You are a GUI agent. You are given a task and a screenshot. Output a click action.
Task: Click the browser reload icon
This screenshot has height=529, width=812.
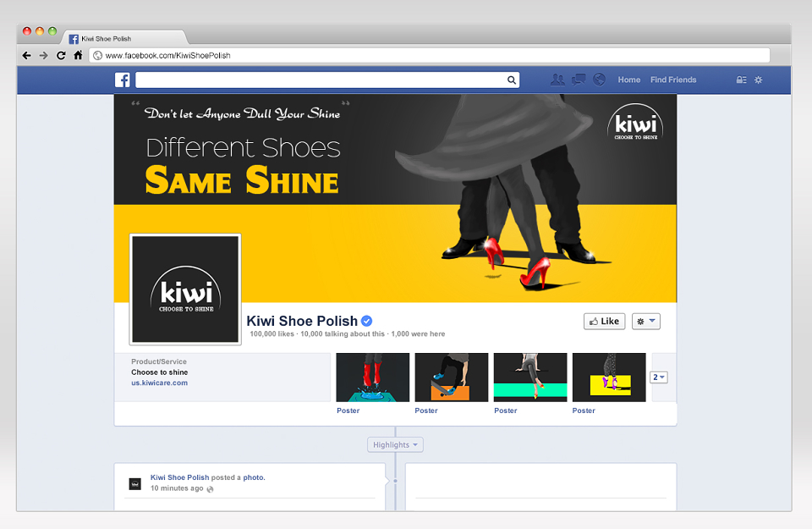point(61,55)
